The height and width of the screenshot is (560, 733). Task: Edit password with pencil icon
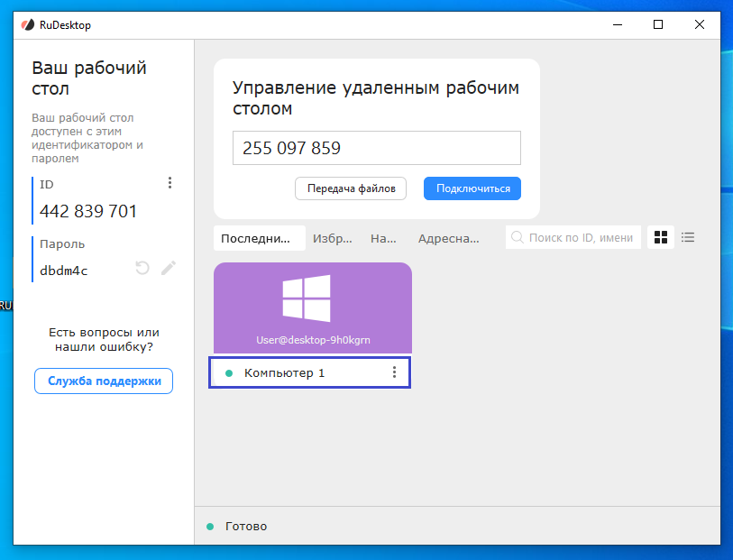(x=169, y=268)
